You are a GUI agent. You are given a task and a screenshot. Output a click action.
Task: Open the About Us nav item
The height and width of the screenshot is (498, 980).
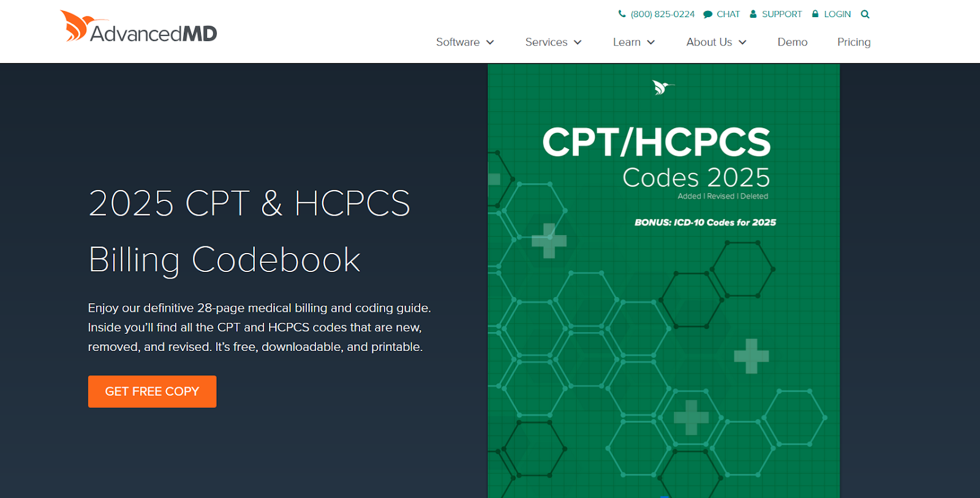point(709,42)
